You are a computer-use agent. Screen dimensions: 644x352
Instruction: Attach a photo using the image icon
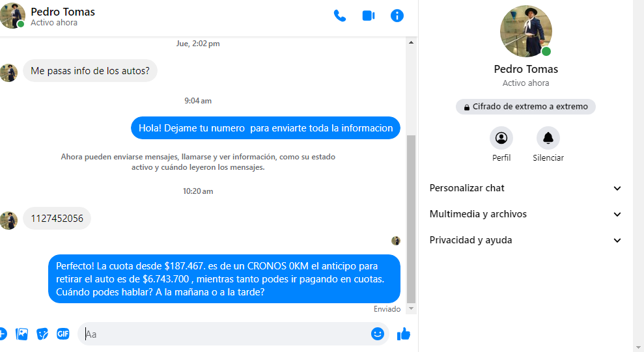(x=22, y=334)
